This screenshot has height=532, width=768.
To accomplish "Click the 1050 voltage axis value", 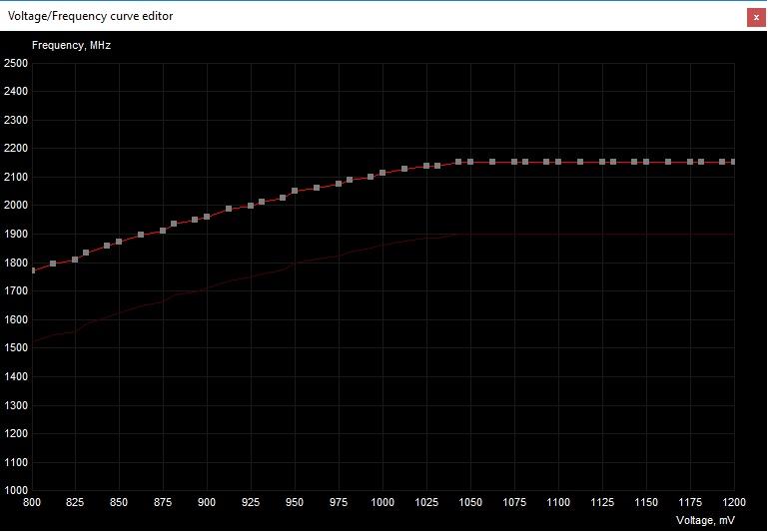I will click(x=470, y=502).
